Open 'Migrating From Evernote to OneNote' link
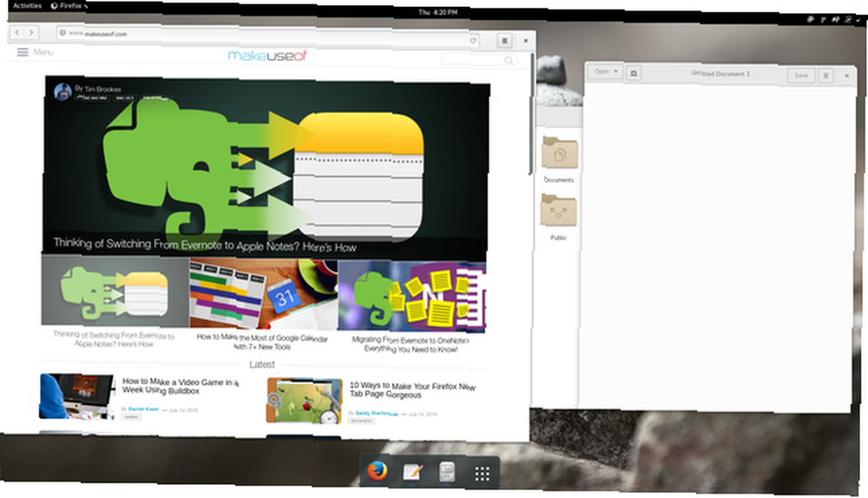Screen dimensions: 868x498 (411, 344)
